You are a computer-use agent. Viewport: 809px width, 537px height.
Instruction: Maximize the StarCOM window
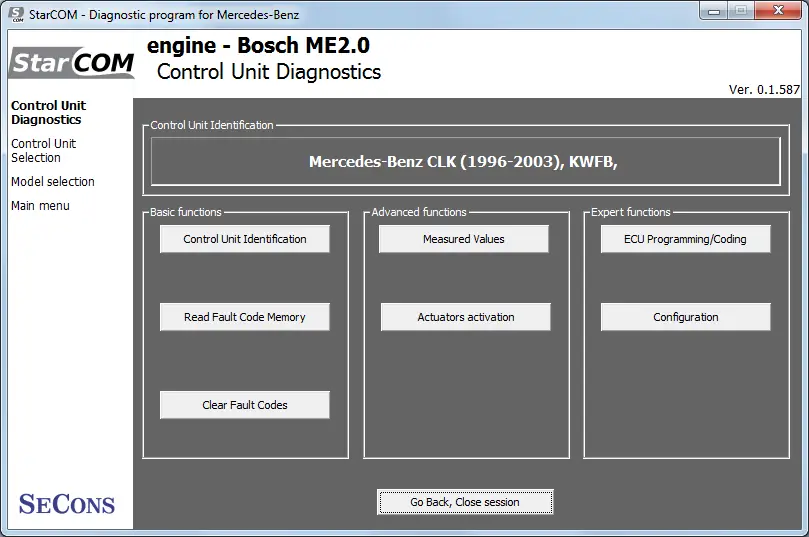[741, 11]
